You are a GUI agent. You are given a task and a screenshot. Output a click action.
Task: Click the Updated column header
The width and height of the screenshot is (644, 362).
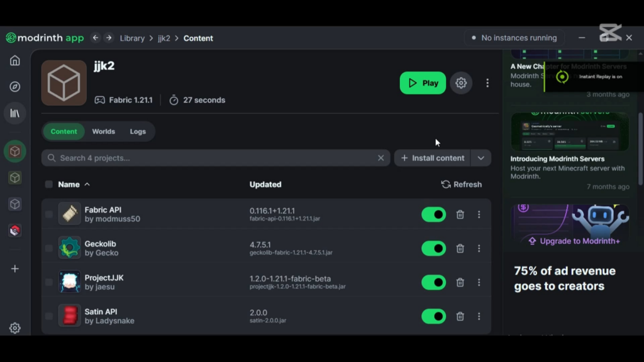(265, 185)
